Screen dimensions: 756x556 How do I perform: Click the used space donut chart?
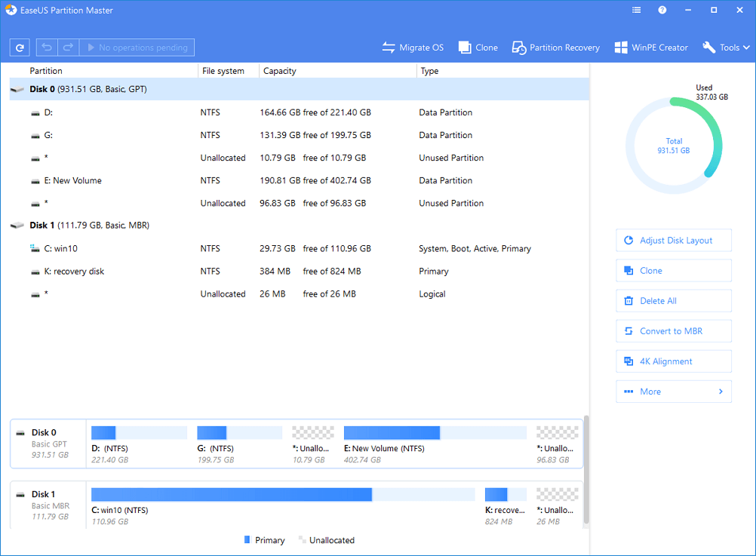coord(674,146)
